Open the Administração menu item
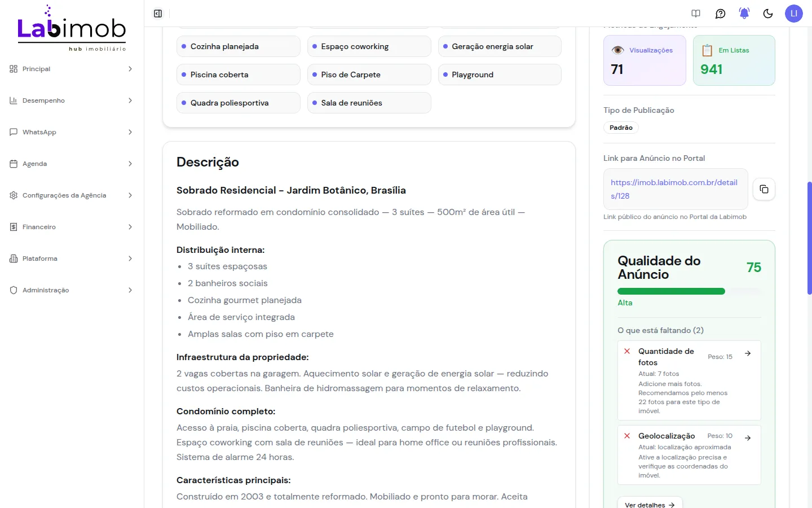Screen dimensions: 812x508 point(72,290)
